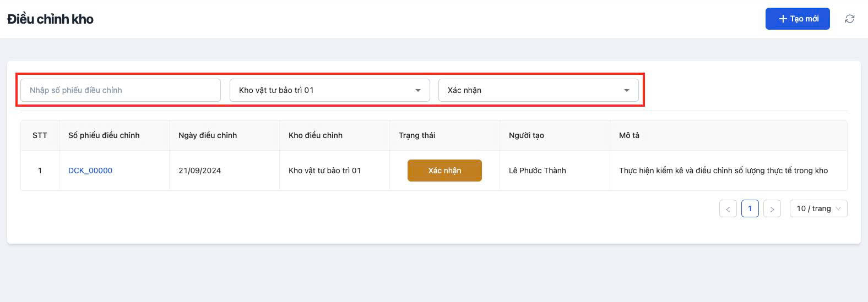The height and width of the screenshot is (302, 868).
Task: Open the 10 / trang page size selector
Action: coord(818,209)
